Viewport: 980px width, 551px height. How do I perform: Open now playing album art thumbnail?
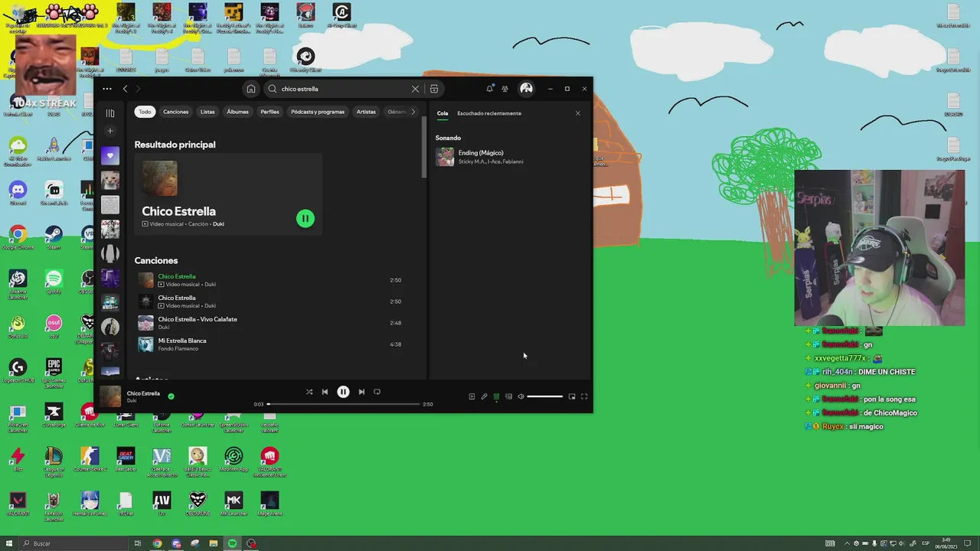[x=110, y=396]
